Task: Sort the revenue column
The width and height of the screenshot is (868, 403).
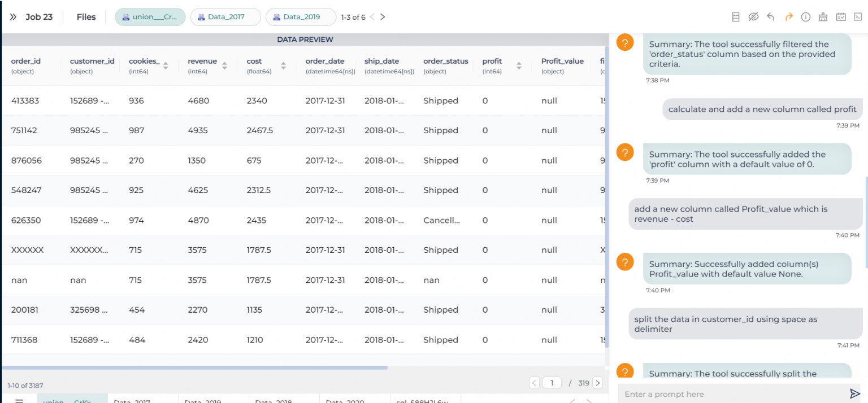Action: (x=225, y=65)
